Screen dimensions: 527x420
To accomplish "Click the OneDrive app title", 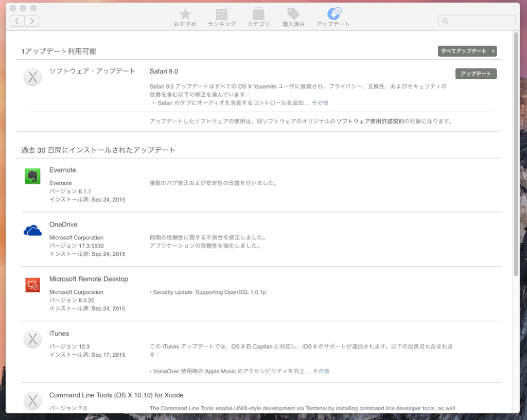I will 63,224.
